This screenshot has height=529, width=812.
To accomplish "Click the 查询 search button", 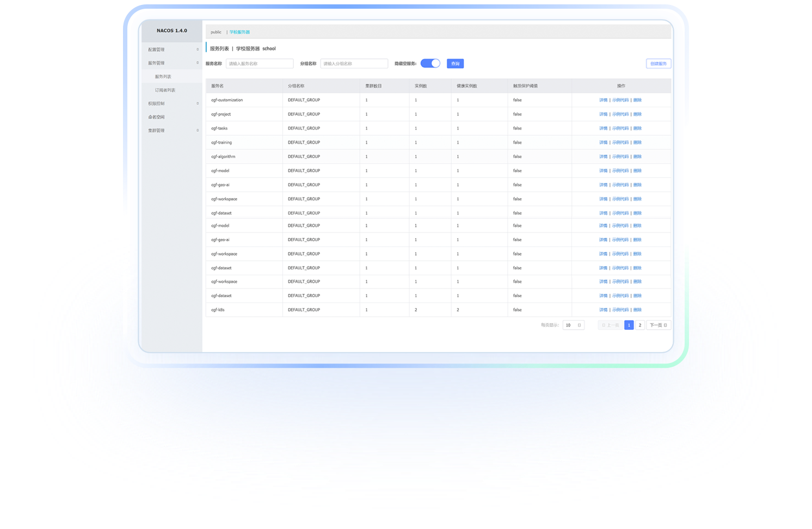I will coord(455,64).
